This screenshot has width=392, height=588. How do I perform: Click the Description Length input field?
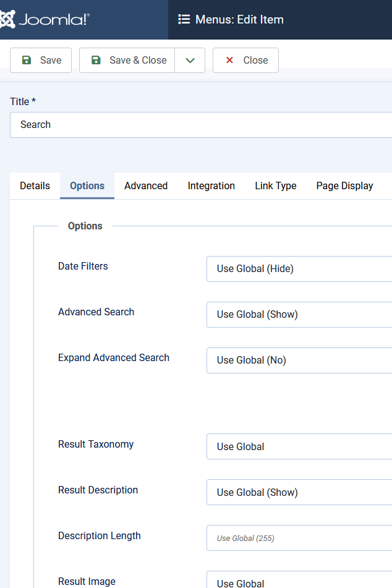click(x=299, y=539)
